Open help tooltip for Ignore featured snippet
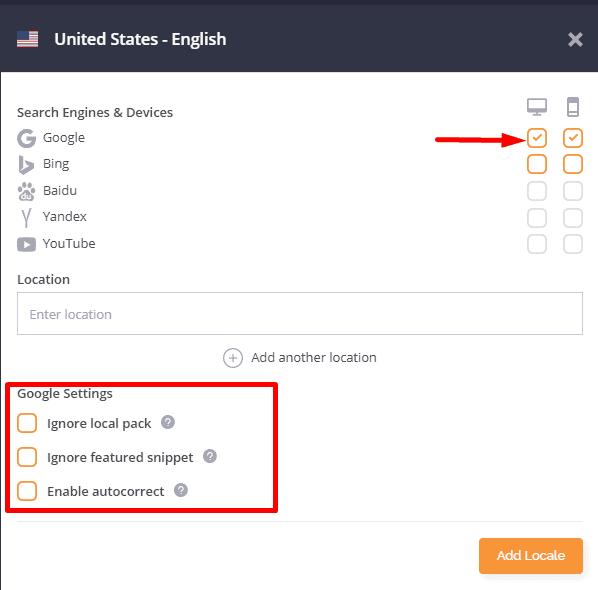Screen dimensions: 598x590 (210, 456)
